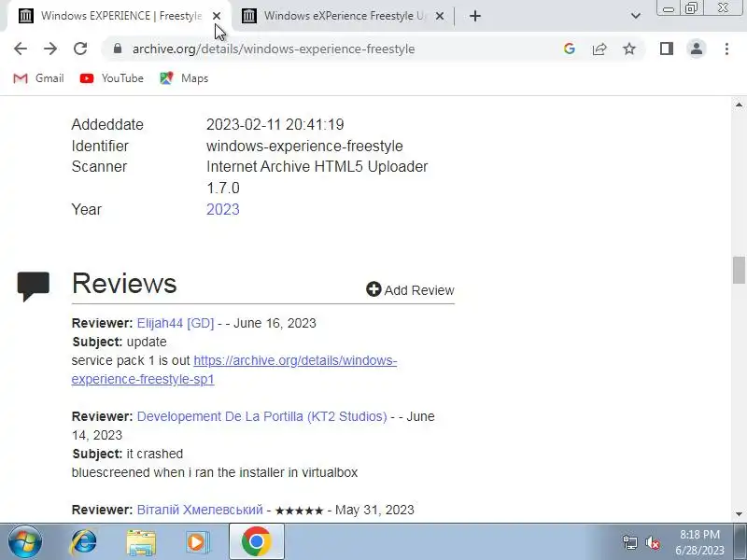Screen dimensions: 747x560
Task: Open Windows Media Player from taskbar
Action: click(197, 542)
